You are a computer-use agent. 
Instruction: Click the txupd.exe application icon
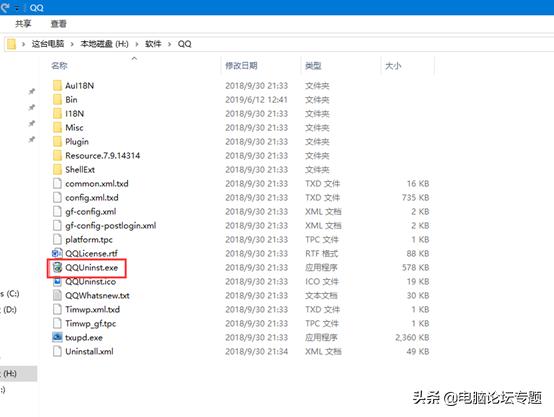[x=57, y=337]
